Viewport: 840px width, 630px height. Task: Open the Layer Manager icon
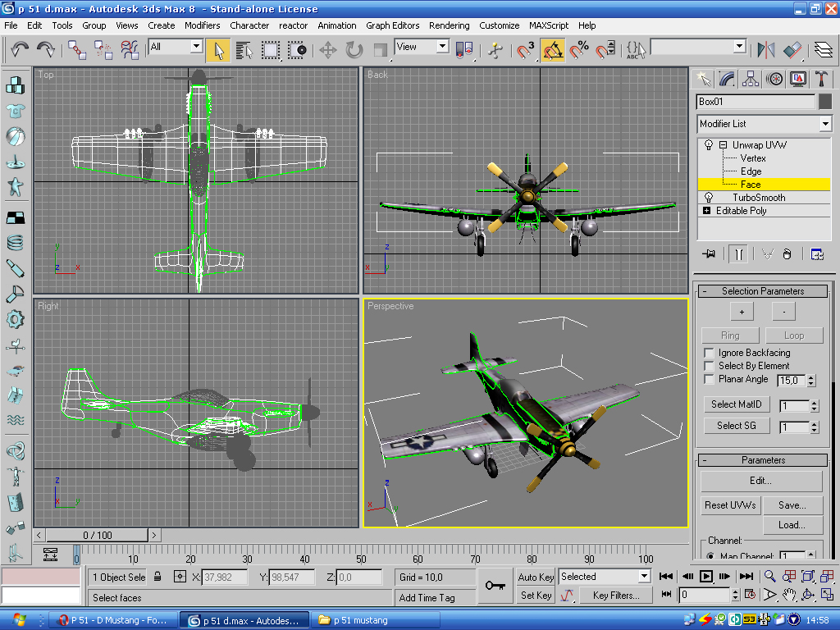click(x=824, y=50)
